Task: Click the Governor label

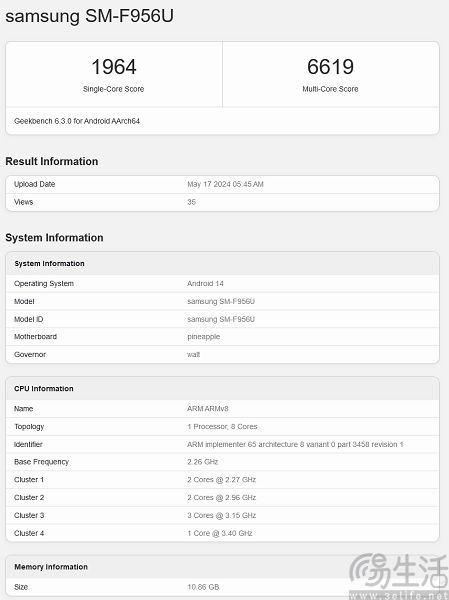Action: [30, 355]
